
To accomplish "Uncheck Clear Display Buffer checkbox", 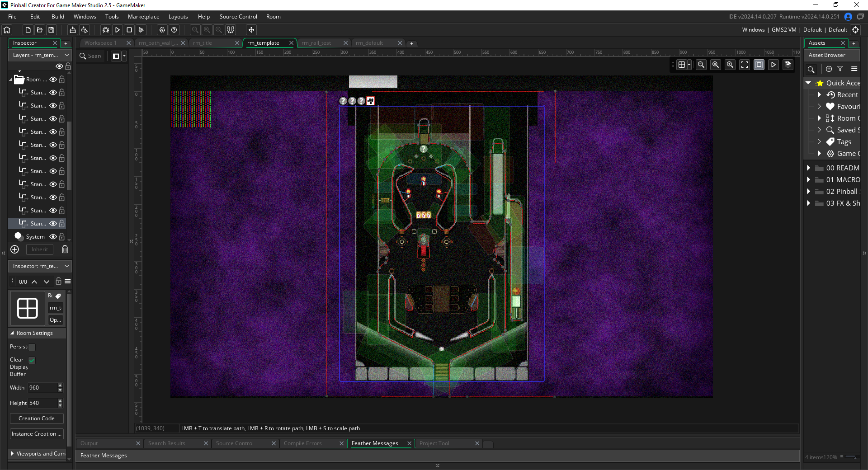I will point(32,360).
